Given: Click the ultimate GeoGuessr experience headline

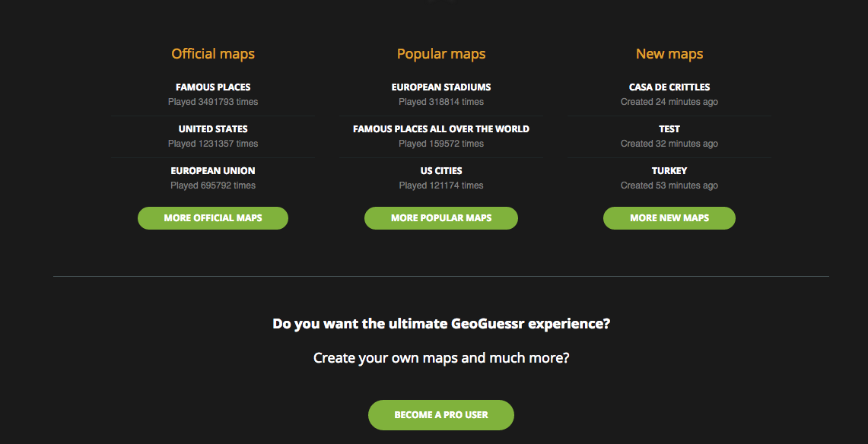Looking at the screenshot, I should [x=441, y=324].
